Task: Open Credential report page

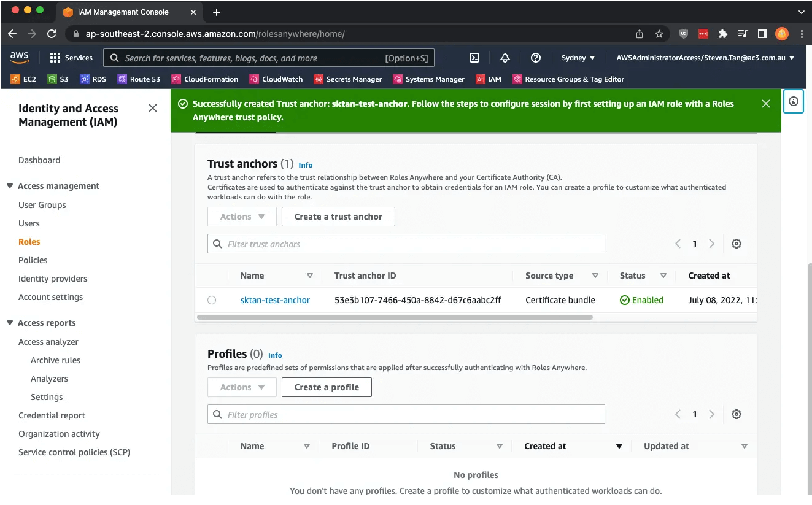Action: [52, 415]
